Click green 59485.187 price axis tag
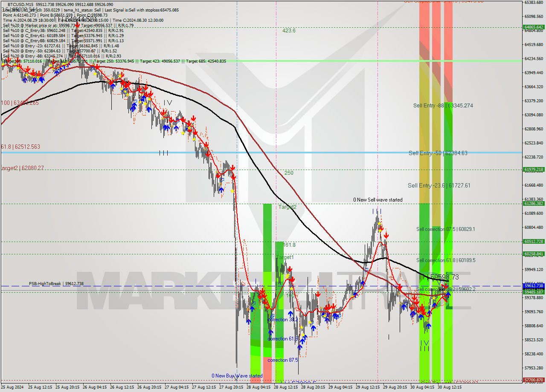 point(534,292)
